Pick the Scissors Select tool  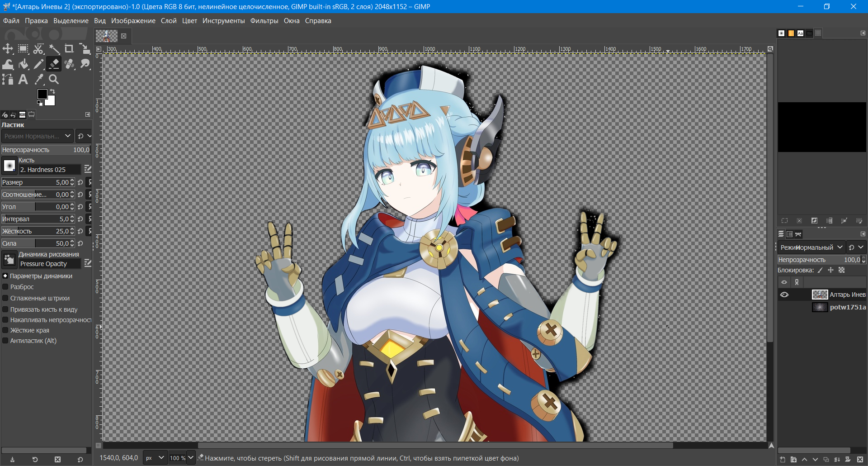coord(38,49)
